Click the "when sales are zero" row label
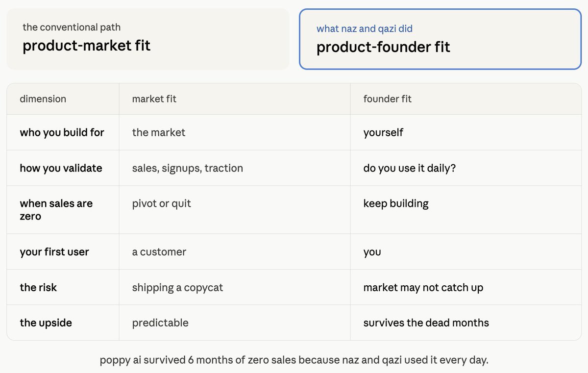Image resolution: width=588 pixels, height=373 pixels. click(56, 210)
